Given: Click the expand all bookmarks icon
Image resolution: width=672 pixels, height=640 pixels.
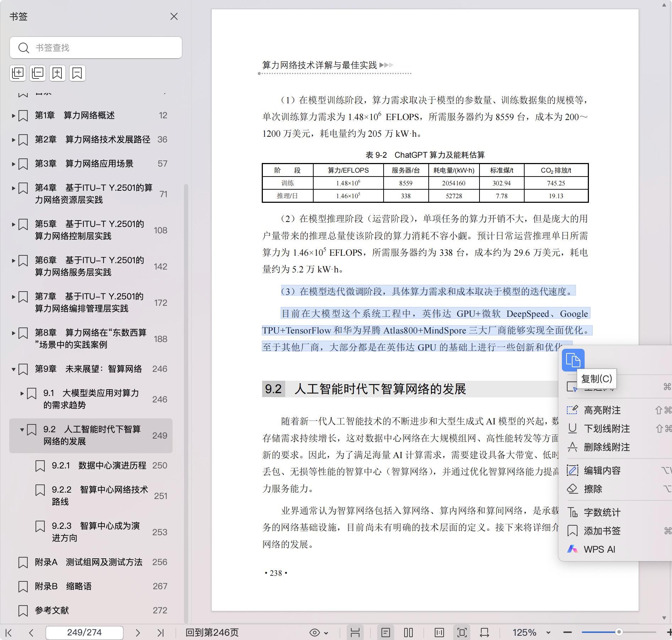Looking at the screenshot, I should pyautogui.click(x=18, y=73).
